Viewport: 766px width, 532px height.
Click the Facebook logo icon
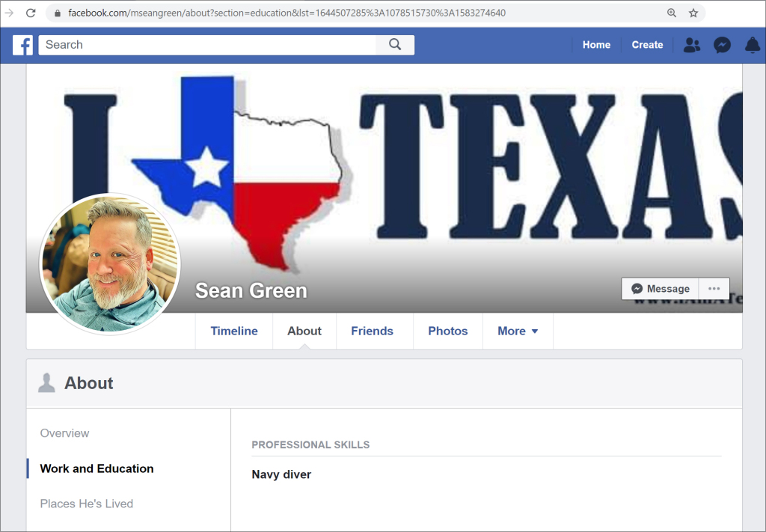click(x=22, y=45)
